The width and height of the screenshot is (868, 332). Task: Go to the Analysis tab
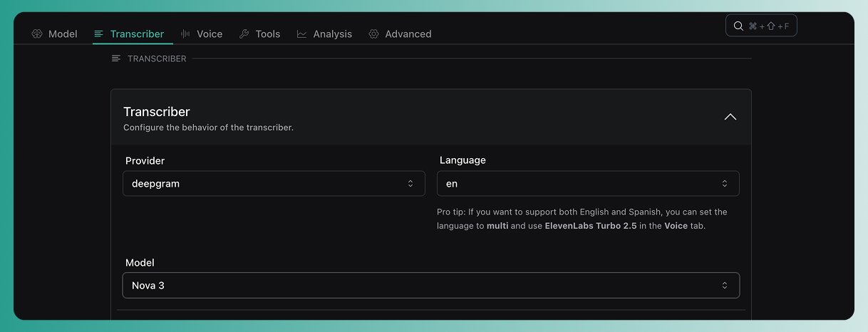332,34
